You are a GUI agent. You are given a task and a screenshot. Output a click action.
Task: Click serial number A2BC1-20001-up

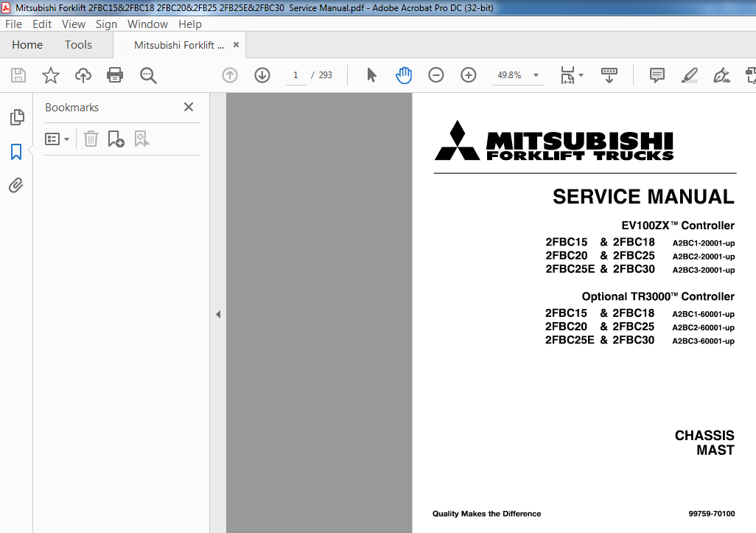tap(704, 243)
